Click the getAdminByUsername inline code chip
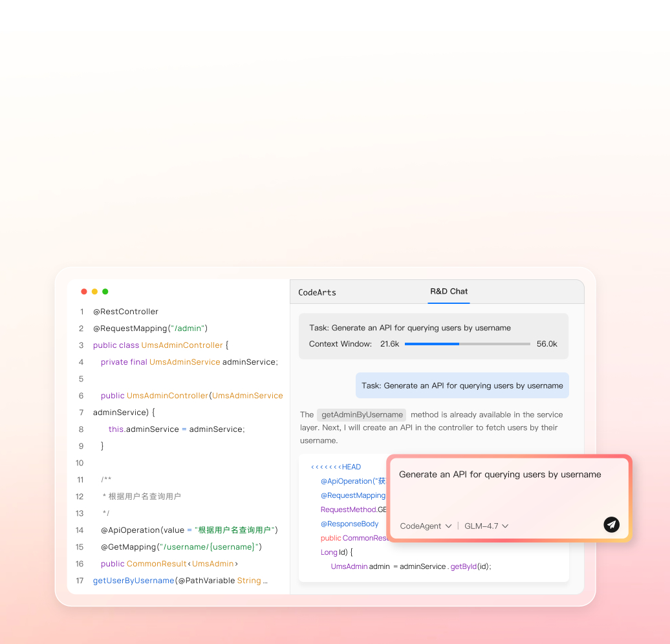Screen dimensions: 670x644 (362, 414)
